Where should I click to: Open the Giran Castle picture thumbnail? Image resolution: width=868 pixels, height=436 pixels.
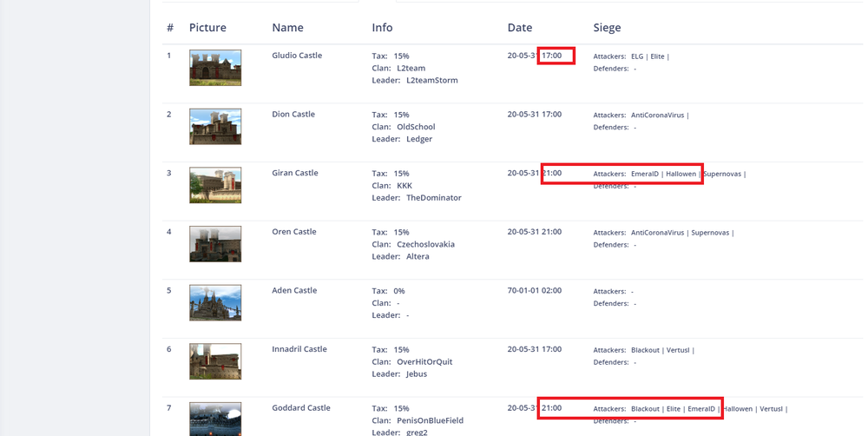click(x=215, y=186)
